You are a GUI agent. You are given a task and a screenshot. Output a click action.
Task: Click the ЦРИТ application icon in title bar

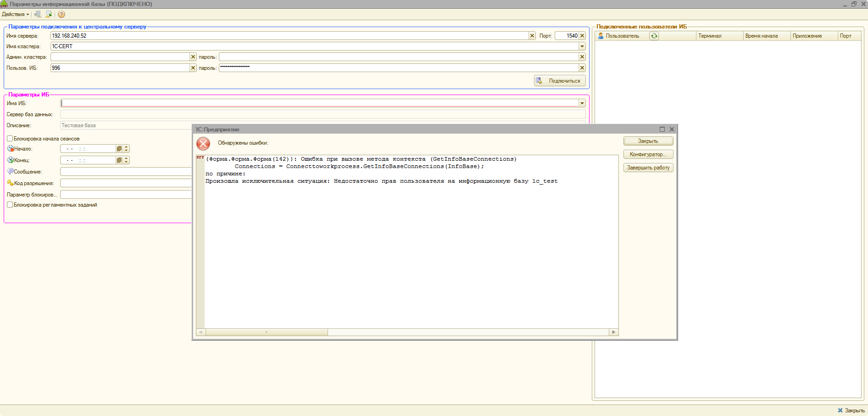point(4,4)
